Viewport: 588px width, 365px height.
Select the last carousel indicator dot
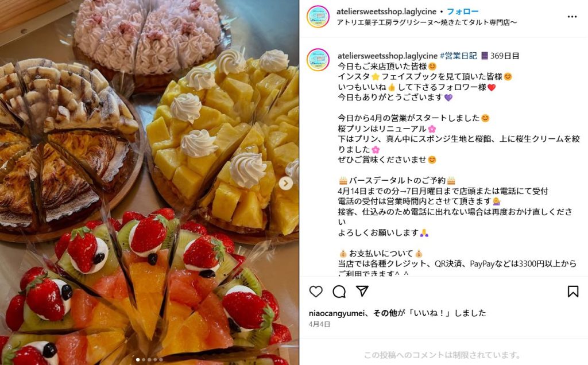pos(161,360)
